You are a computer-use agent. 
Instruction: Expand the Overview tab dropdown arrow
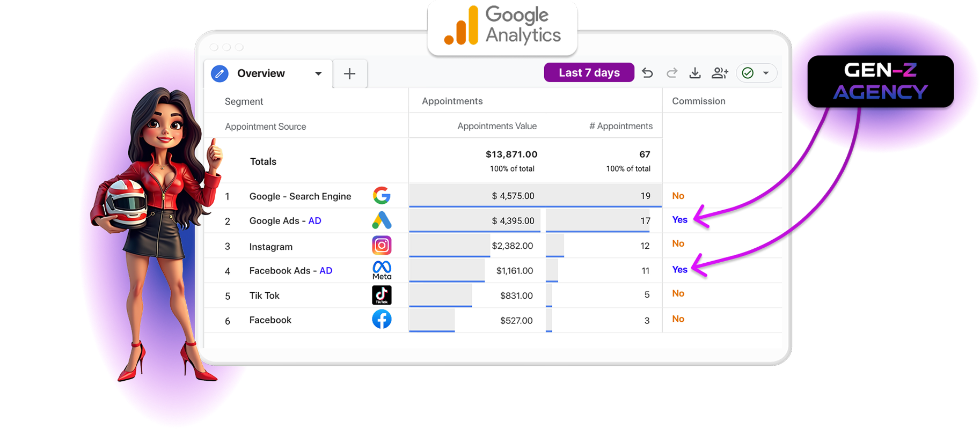click(x=318, y=73)
